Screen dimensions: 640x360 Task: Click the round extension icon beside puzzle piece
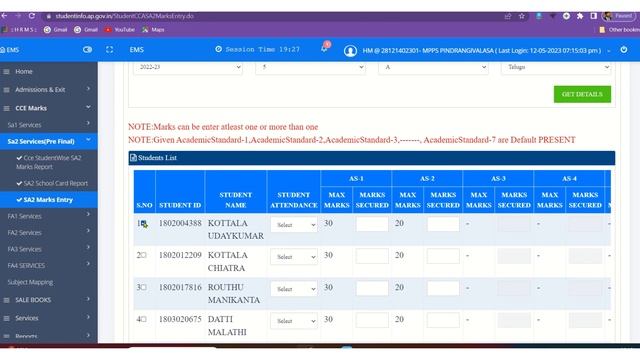tap(566, 16)
